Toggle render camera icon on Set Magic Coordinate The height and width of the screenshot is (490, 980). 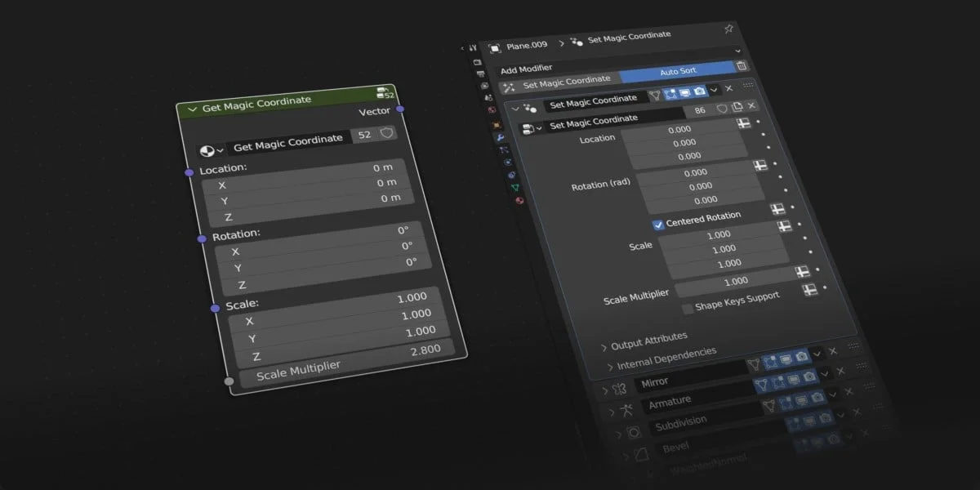tap(700, 91)
